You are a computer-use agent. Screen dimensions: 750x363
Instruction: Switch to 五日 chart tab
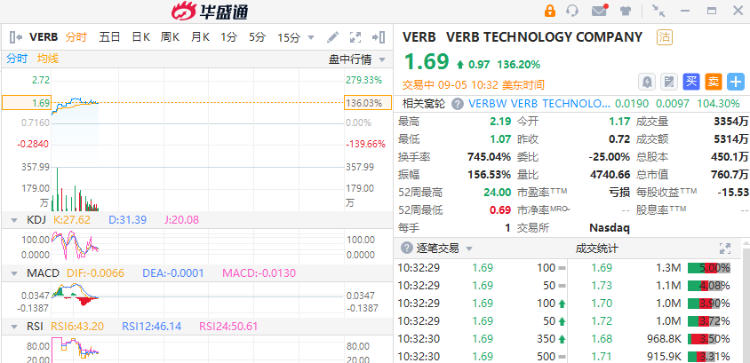[110, 37]
